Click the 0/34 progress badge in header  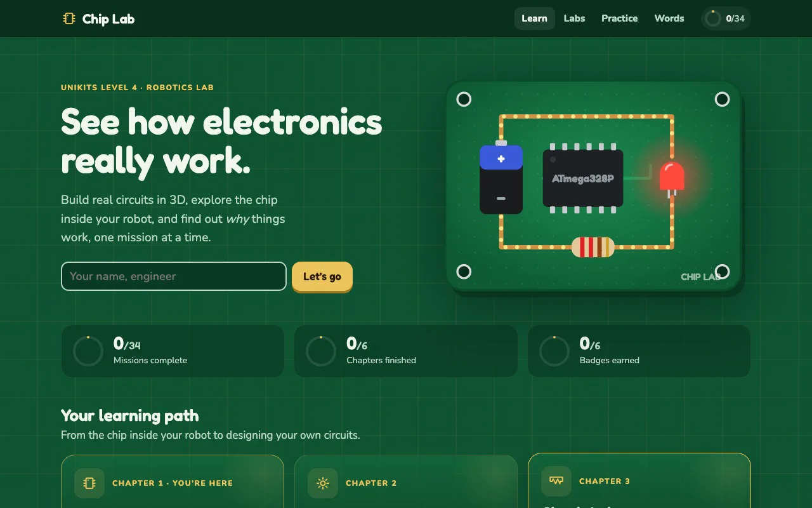point(726,18)
